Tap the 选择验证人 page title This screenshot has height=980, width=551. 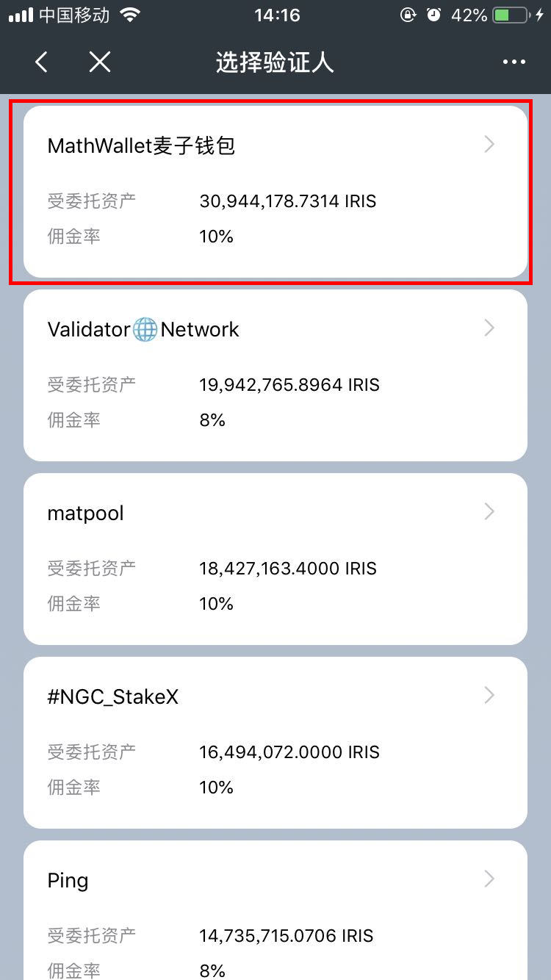[275, 62]
